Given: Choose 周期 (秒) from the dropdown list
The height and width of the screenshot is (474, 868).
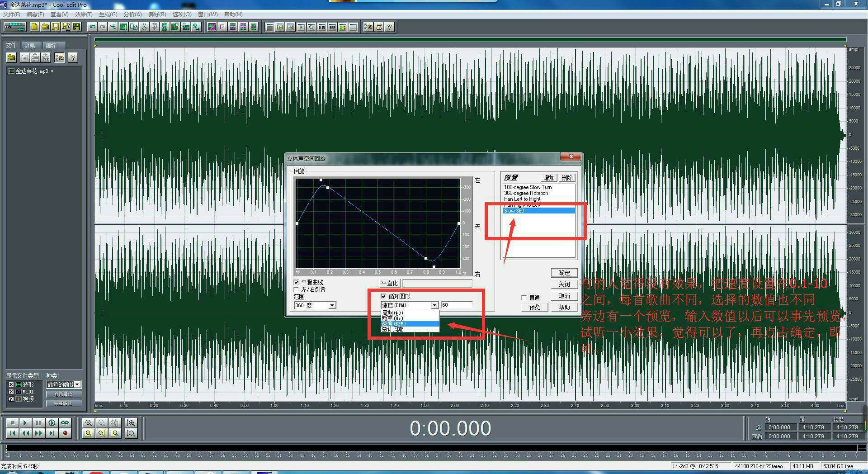Looking at the screenshot, I should pyautogui.click(x=410, y=313).
